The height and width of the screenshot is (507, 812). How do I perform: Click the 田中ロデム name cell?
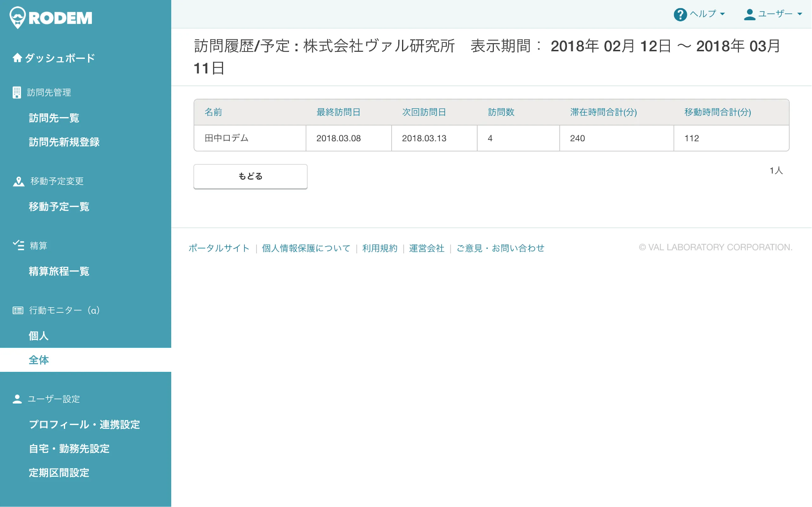[x=226, y=138]
